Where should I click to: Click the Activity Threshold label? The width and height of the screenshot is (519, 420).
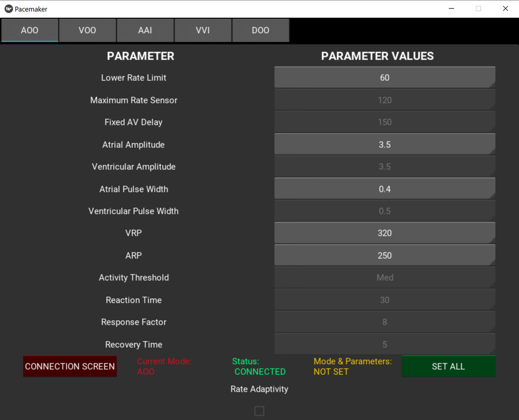(134, 278)
